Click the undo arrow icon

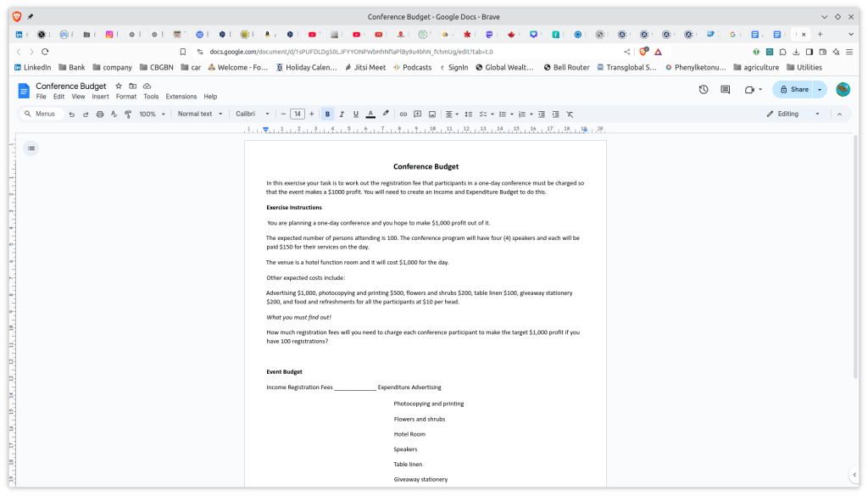point(72,114)
